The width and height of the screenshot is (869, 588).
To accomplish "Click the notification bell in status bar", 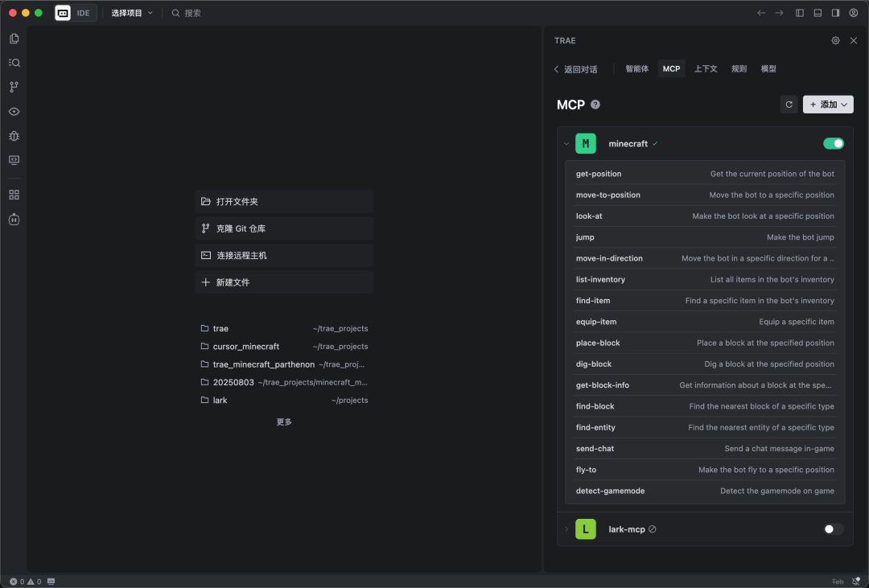I will pyautogui.click(x=855, y=582).
